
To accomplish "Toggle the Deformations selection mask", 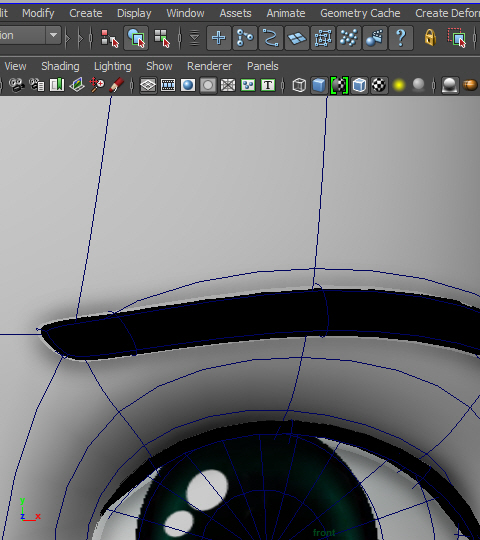I will (x=323, y=38).
